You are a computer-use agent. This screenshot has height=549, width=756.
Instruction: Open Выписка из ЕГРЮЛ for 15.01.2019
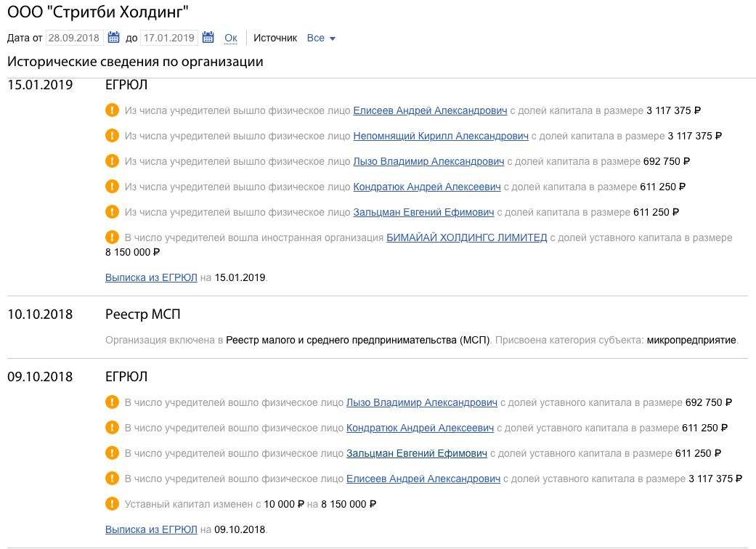151,277
